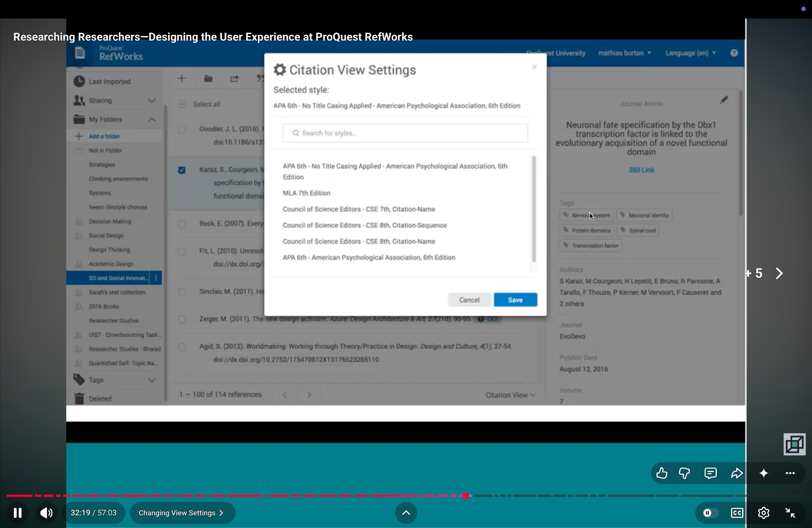This screenshot has width=812, height=528.
Task: Open the Changing View Settings chapter
Action: 182,513
